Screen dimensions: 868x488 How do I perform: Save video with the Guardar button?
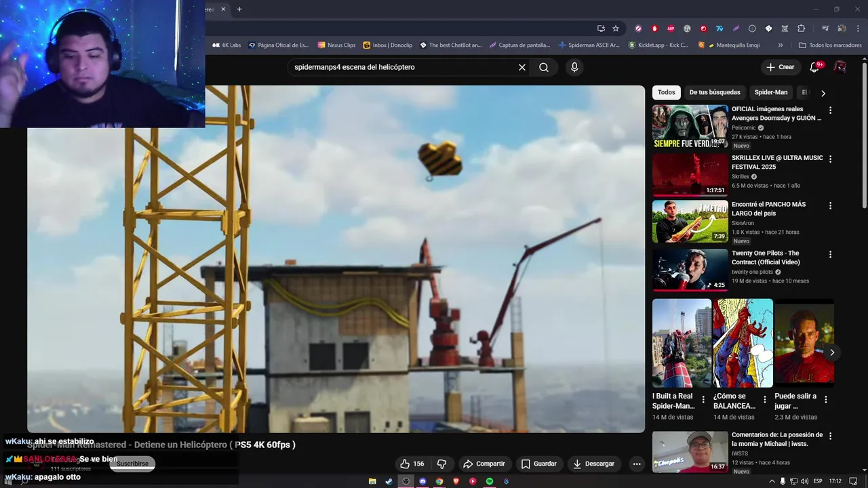coord(539,464)
